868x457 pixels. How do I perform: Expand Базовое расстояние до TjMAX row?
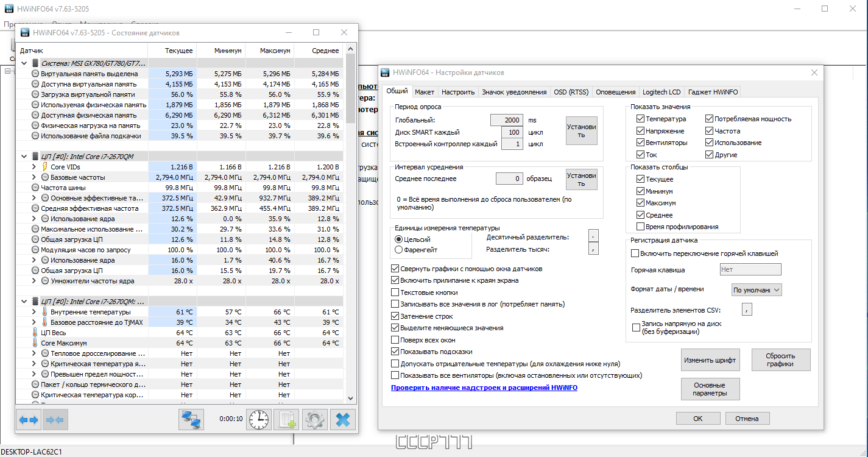pyautogui.click(x=34, y=322)
